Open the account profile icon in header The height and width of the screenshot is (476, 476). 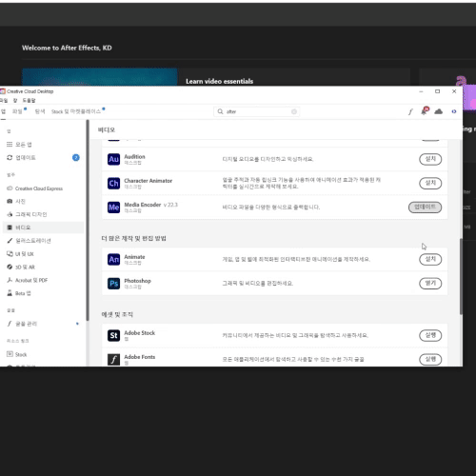(x=454, y=111)
